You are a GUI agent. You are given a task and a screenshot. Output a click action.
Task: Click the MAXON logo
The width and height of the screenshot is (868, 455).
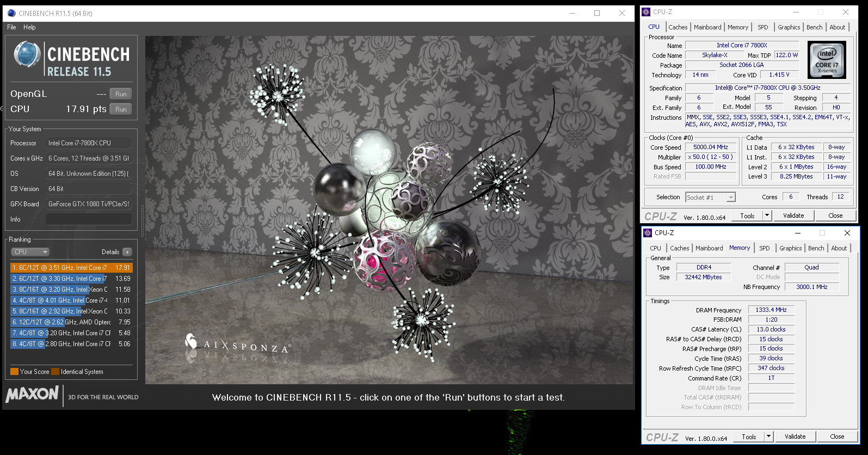click(32, 394)
